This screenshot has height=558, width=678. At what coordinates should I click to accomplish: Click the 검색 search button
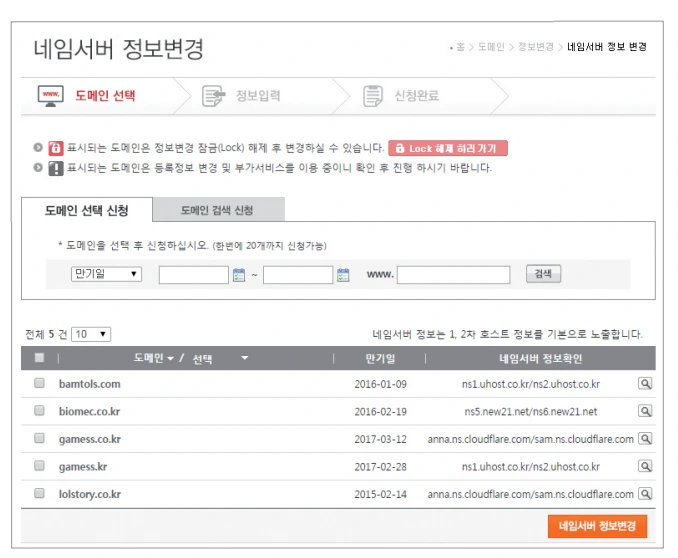coord(543,274)
